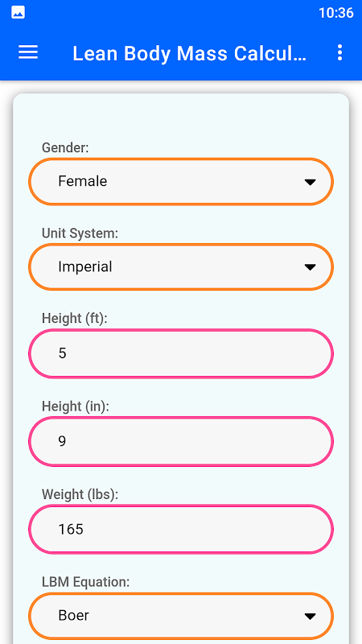
Task: Focus the Weight (lbs) field showing 165
Action: click(181, 530)
